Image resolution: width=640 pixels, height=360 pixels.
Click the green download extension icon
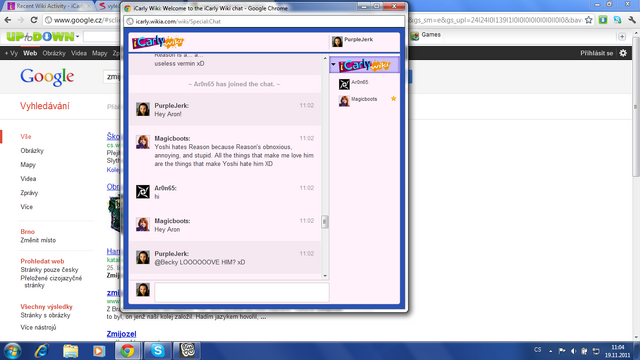603,20
